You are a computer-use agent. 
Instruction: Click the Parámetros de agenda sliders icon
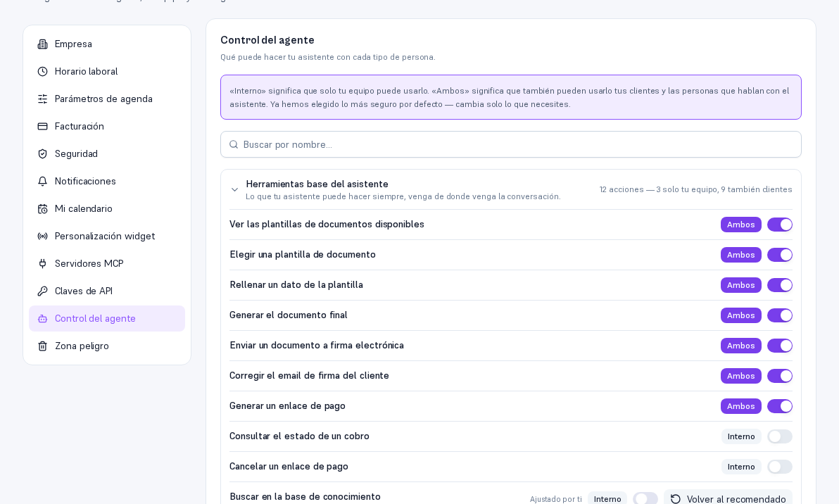[x=42, y=99]
